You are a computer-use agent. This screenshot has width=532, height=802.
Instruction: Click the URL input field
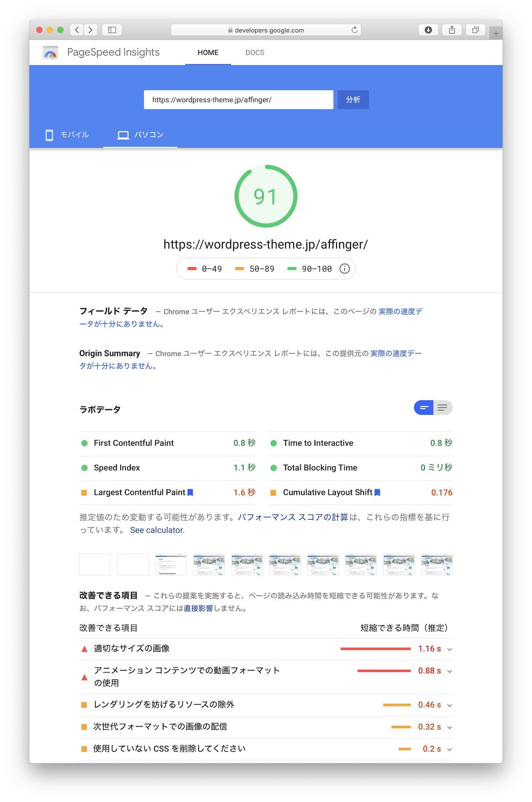[x=239, y=100]
